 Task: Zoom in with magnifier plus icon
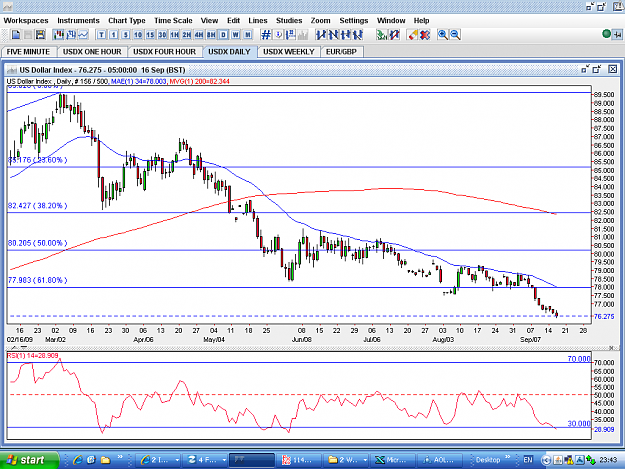pos(443,35)
